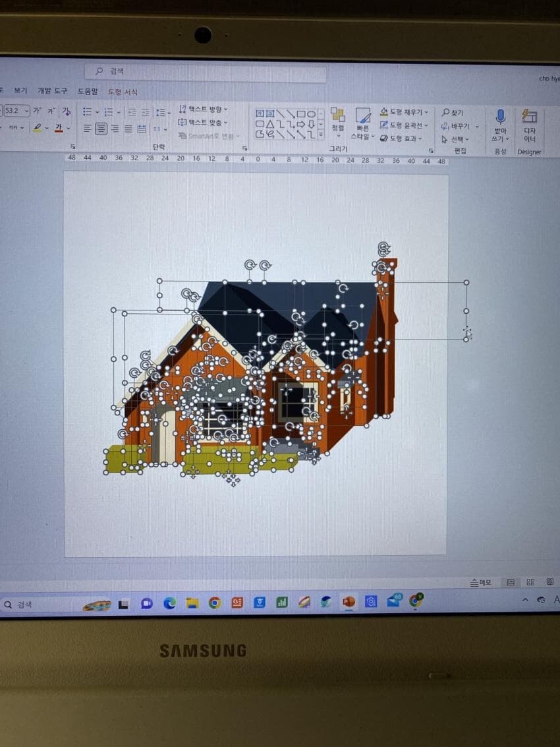Expand the font size dropdown showing 53.2
The width and height of the screenshot is (560, 747).
coord(27,111)
